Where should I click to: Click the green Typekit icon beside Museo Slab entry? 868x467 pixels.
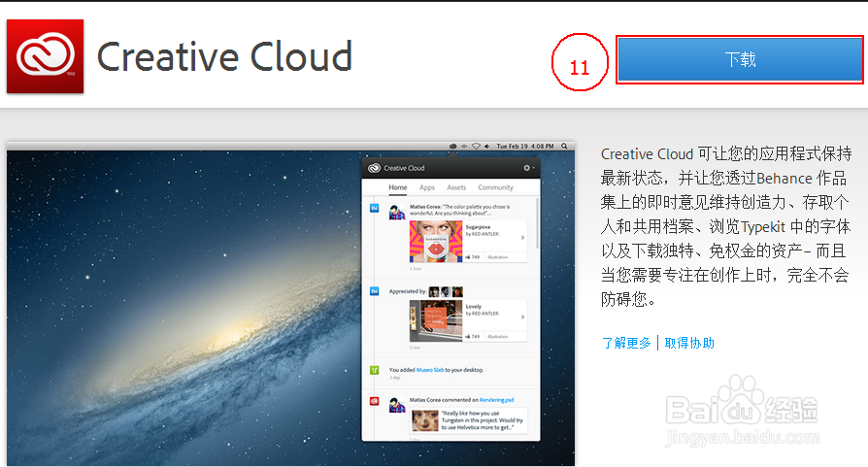coord(374,370)
